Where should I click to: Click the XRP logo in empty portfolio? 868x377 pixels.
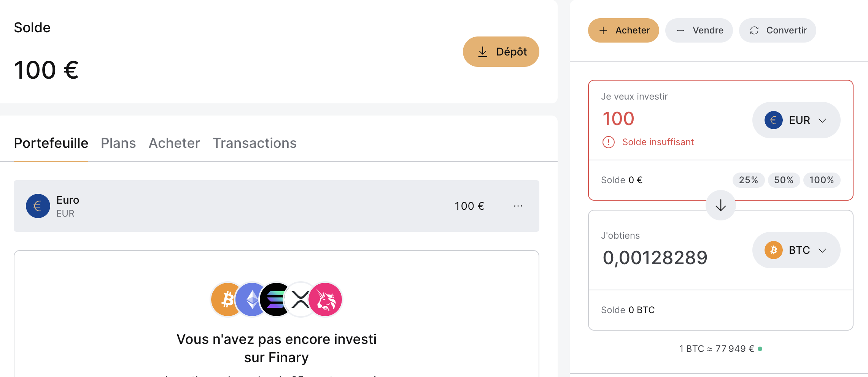pyautogui.click(x=300, y=299)
